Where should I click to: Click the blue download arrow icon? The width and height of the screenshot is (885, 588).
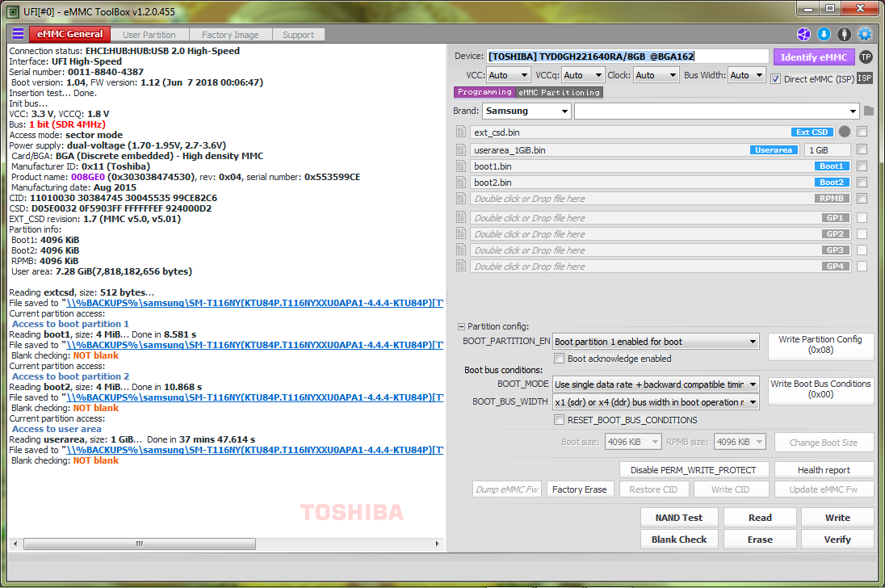click(824, 35)
